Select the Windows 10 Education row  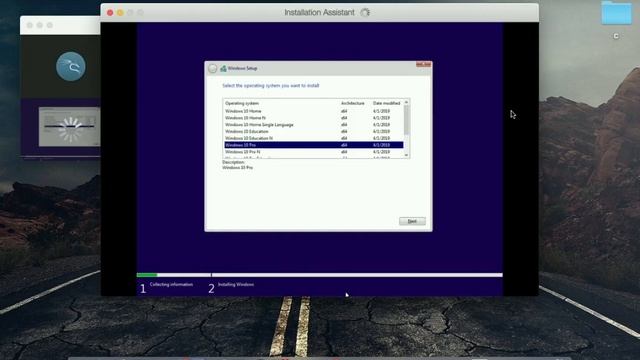[x=313, y=131]
